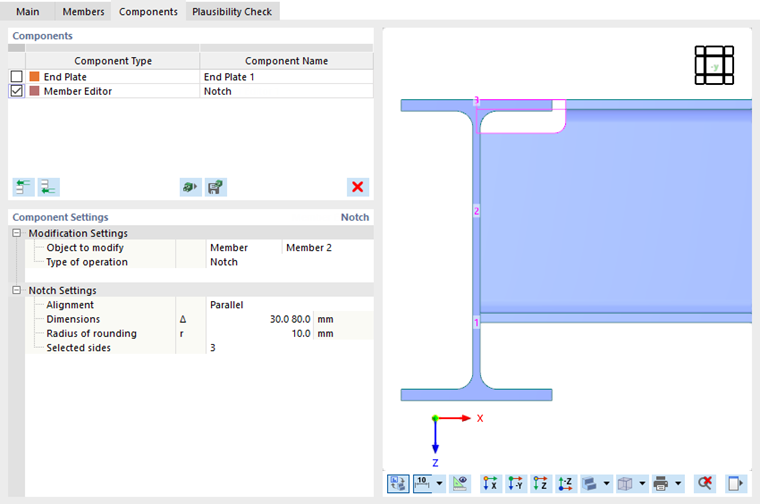
Task: Toggle the visibility triangle-eye icon
Action: (x=460, y=484)
